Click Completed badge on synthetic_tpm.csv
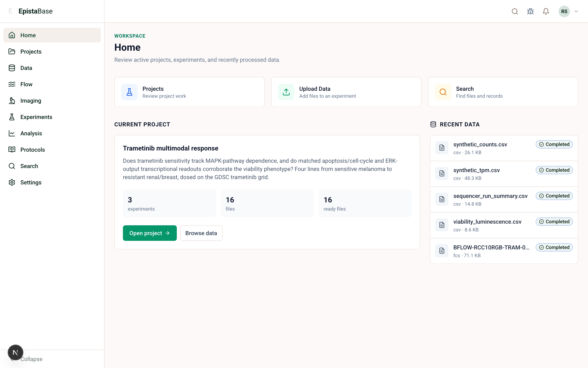588x368 pixels. pyautogui.click(x=554, y=170)
